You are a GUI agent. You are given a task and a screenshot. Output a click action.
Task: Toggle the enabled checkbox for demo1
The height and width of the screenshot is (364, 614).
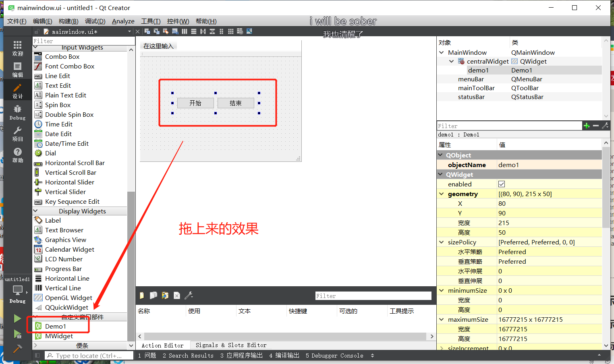pyautogui.click(x=501, y=184)
